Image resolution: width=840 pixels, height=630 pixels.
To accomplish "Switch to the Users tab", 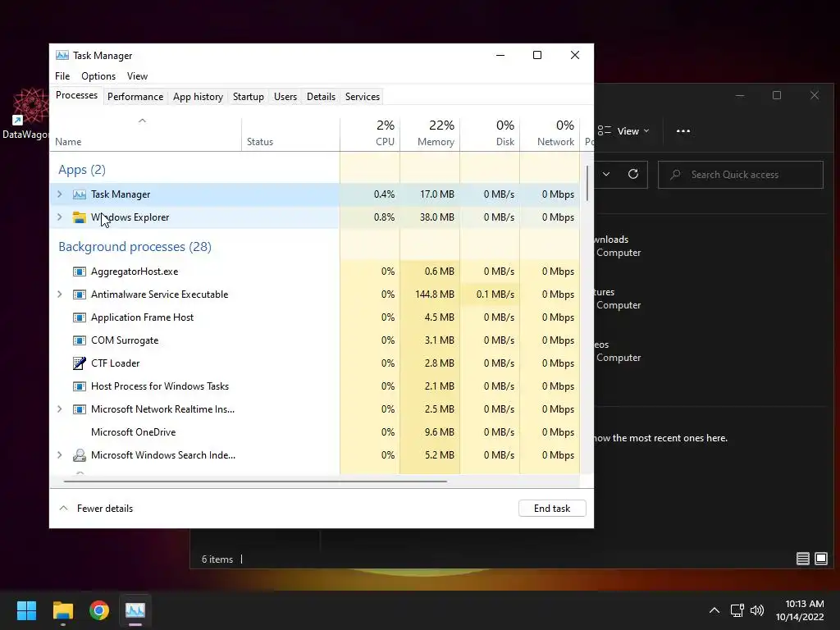I will [x=285, y=97].
